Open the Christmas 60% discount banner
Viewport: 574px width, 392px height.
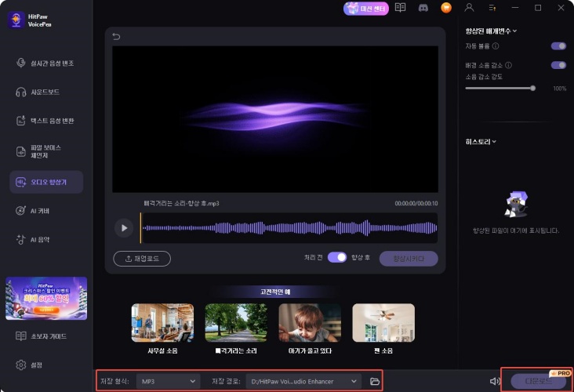[x=46, y=298]
